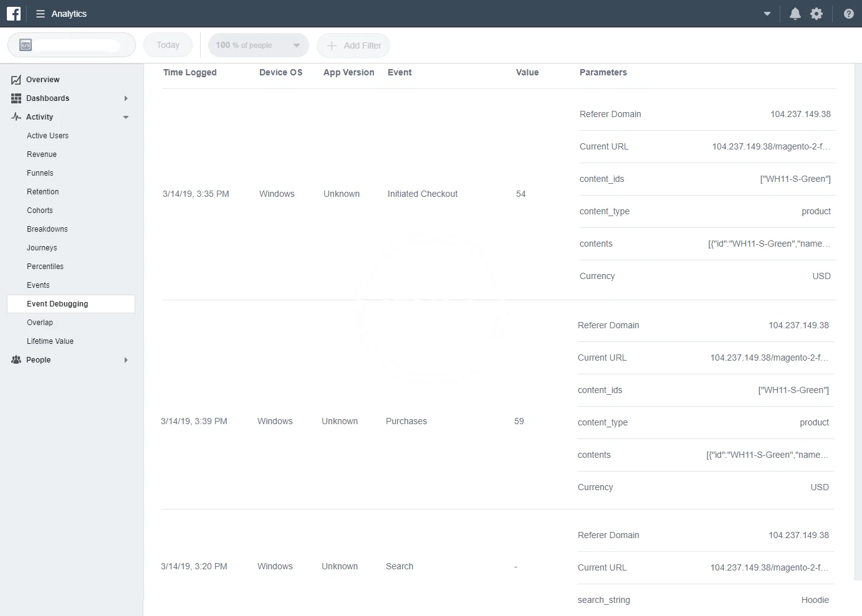Sort by Time Logged column header
The width and height of the screenshot is (862, 616).
coord(189,72)
